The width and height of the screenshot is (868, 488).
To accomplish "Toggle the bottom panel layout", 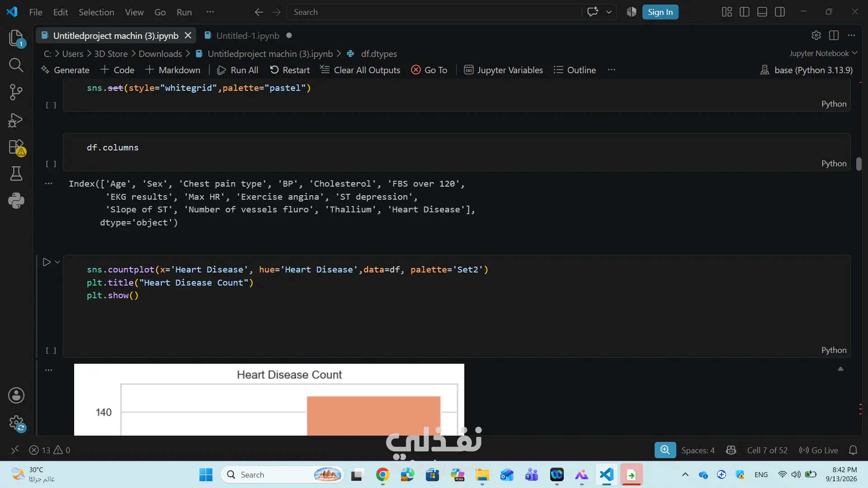I will pos(762,12).
